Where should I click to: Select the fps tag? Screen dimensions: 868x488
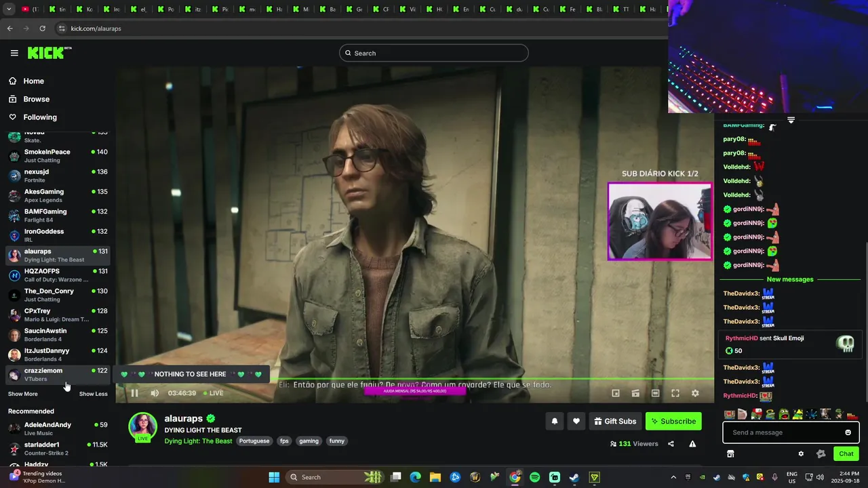pos(284,441)
